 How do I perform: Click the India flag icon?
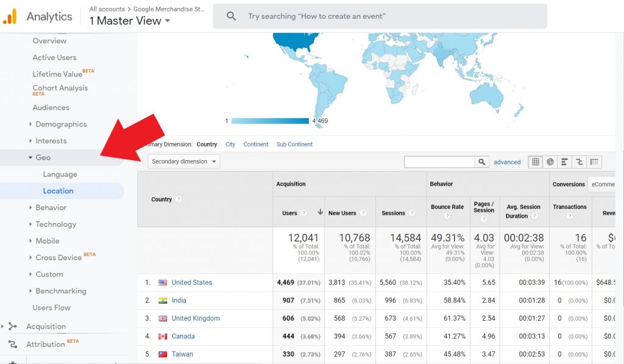coord(163,301)
